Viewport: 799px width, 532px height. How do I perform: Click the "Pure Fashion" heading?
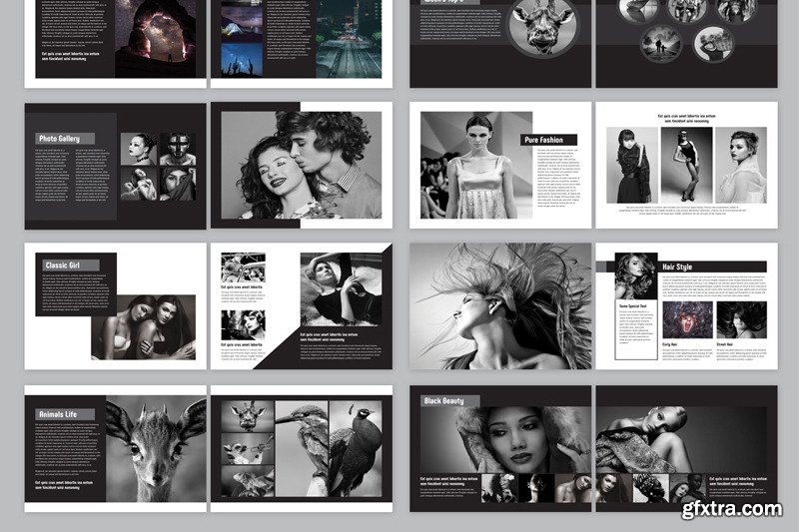tap(548, 141)
